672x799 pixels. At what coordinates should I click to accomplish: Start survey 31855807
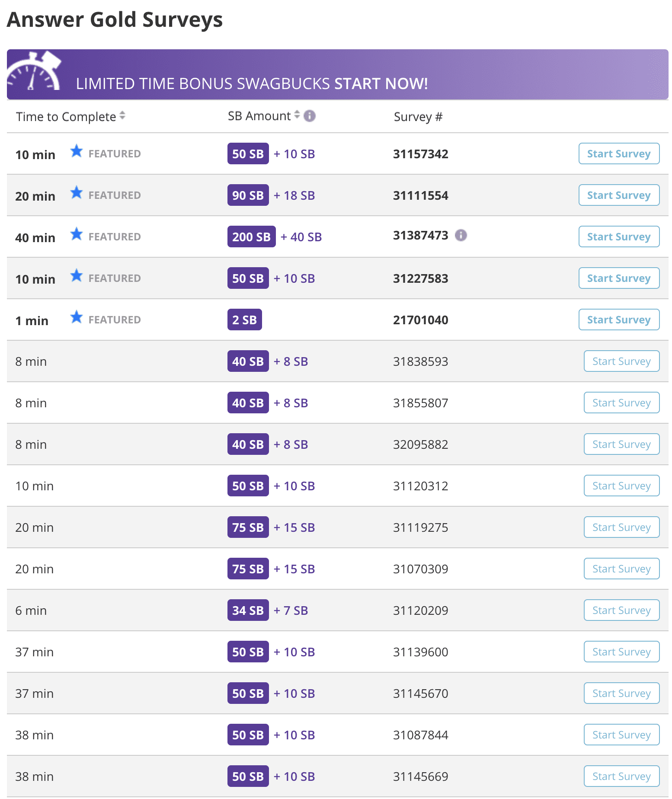click(621, 403)
